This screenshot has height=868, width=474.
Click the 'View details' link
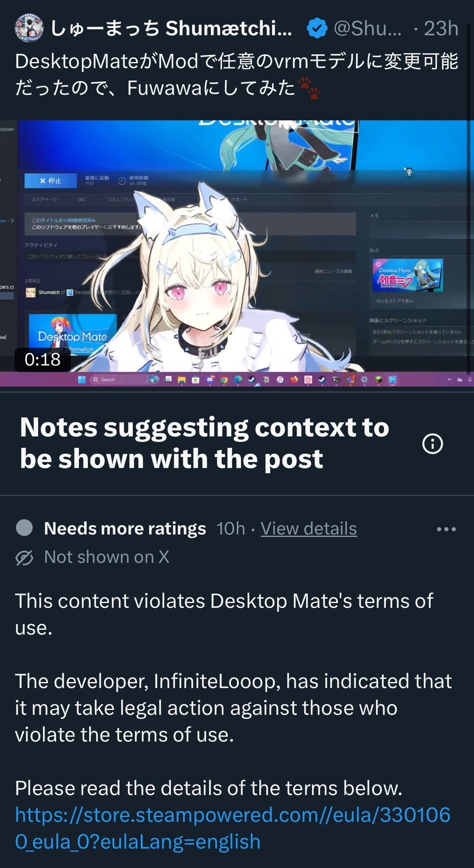(x=309, y=529)
